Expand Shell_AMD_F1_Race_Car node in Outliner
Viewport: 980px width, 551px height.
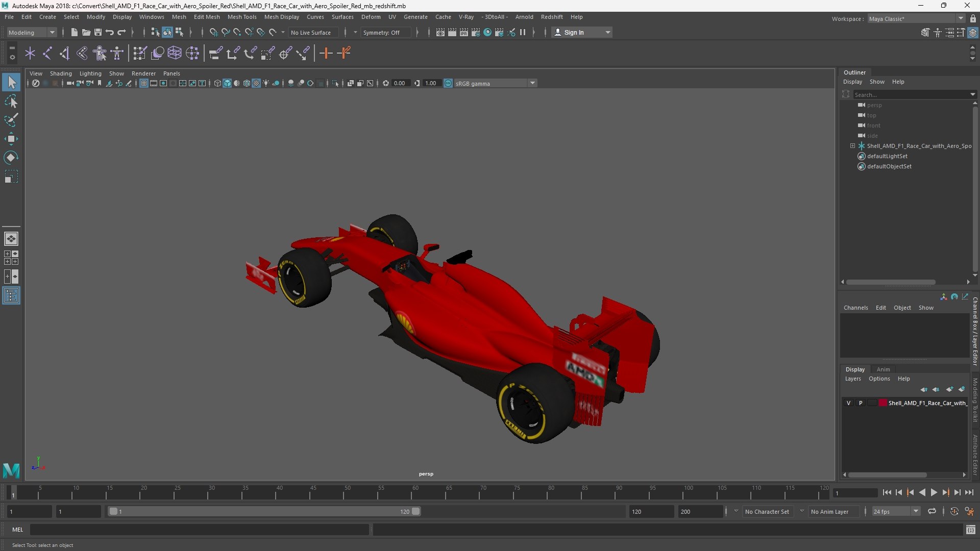(852, 146)
